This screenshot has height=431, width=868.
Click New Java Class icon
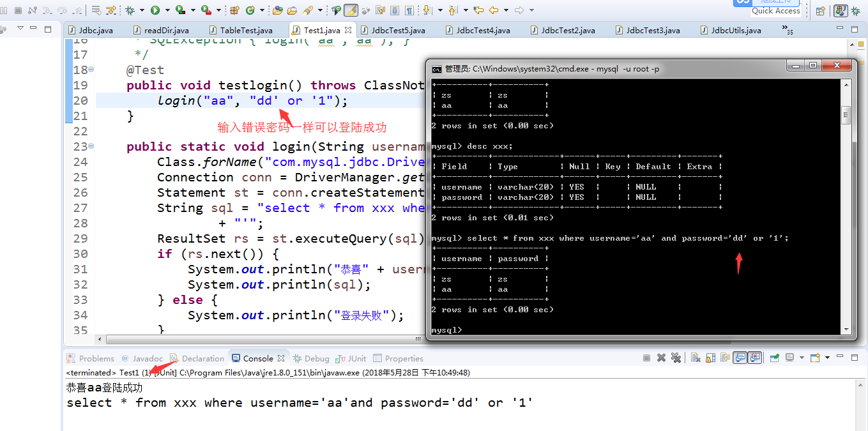pyautogui.click(x=250, y=10)
